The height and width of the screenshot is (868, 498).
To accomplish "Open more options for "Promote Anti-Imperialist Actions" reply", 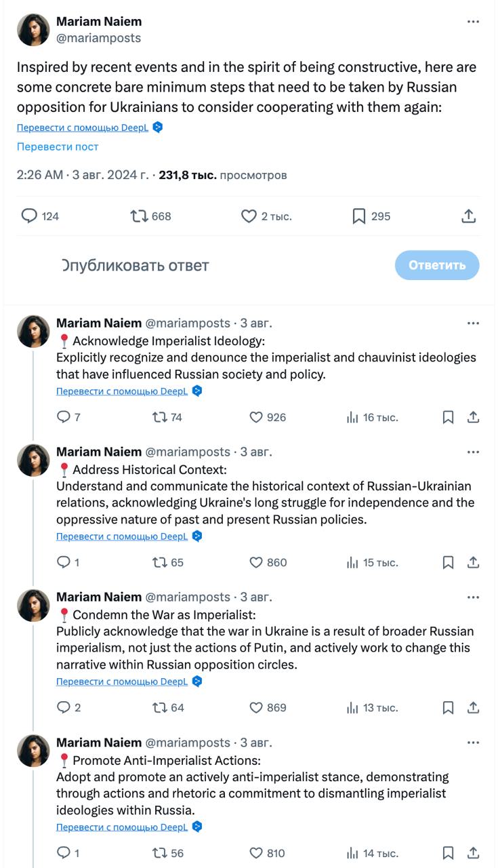I will click(x=473, y=743).
